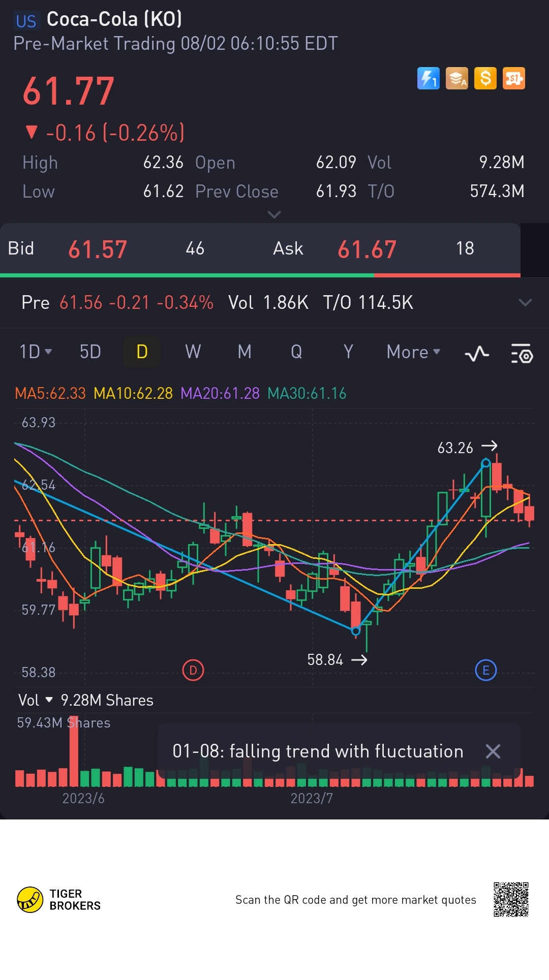Open the chart indicator waveform icon
This screenshot has width=549, height=980.
click(x=477, y=353)
